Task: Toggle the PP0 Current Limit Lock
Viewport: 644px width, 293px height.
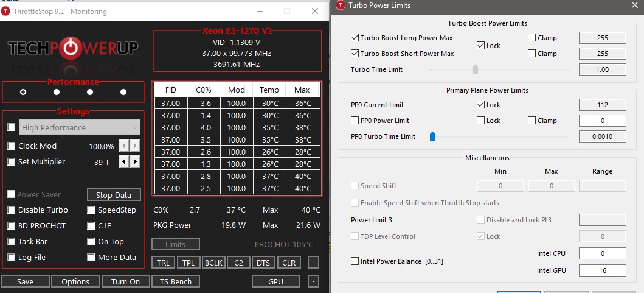Action: (481, 105)
